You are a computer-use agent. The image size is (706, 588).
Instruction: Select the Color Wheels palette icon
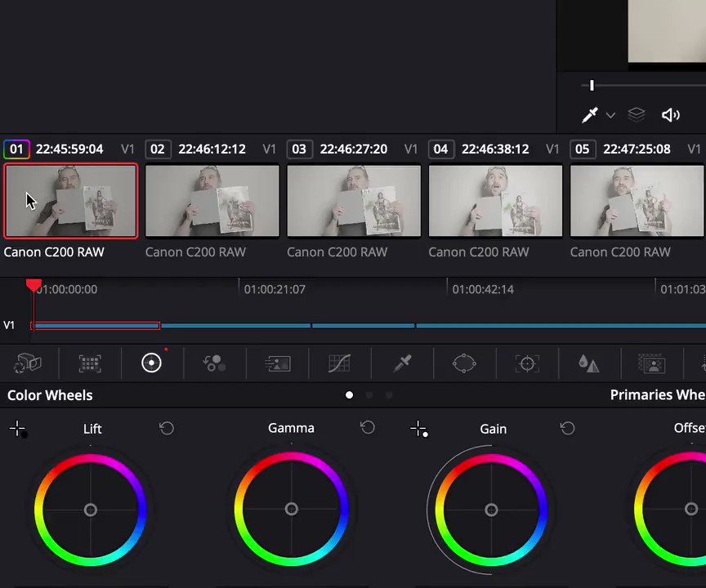tap(151, 363)
